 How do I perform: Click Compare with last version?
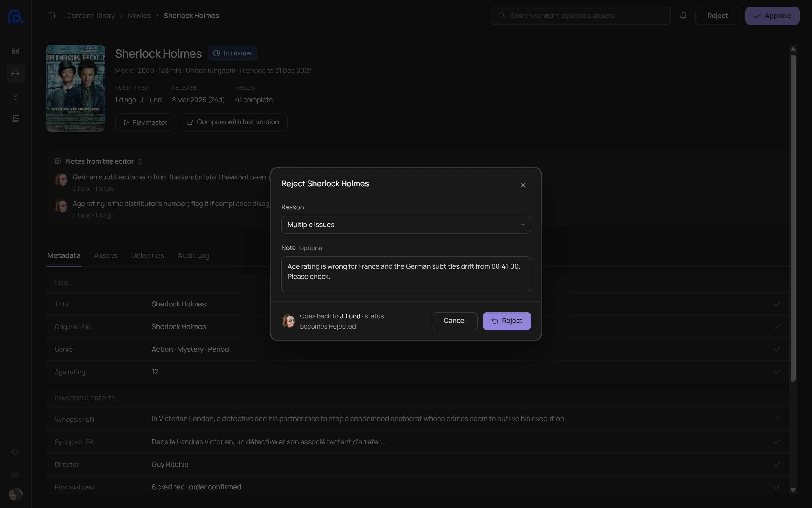[x=233, y=122]
